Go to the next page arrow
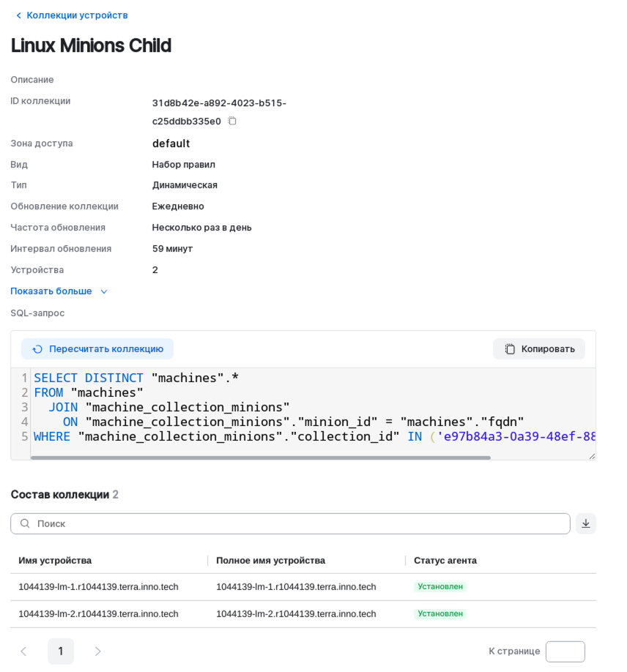This screenshot has width=627, height=672. click(x=98, y=651)
